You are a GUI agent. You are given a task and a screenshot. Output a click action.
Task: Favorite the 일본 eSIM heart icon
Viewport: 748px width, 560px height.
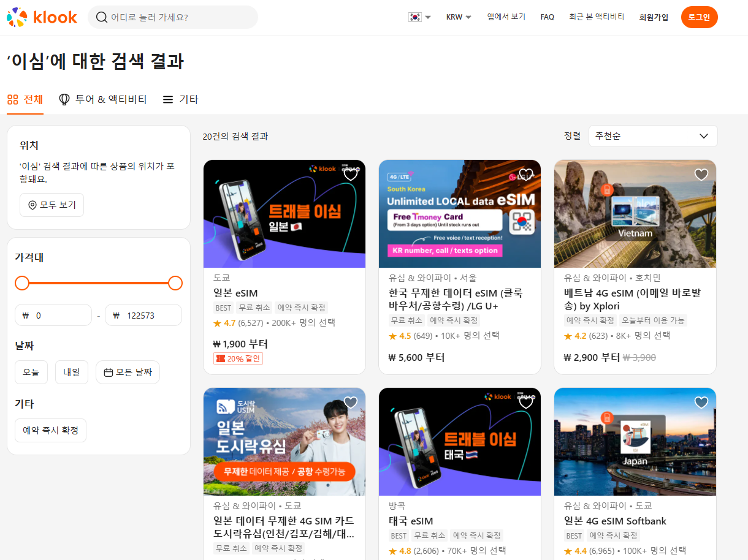pyautogui.click(x=351, y=175)
